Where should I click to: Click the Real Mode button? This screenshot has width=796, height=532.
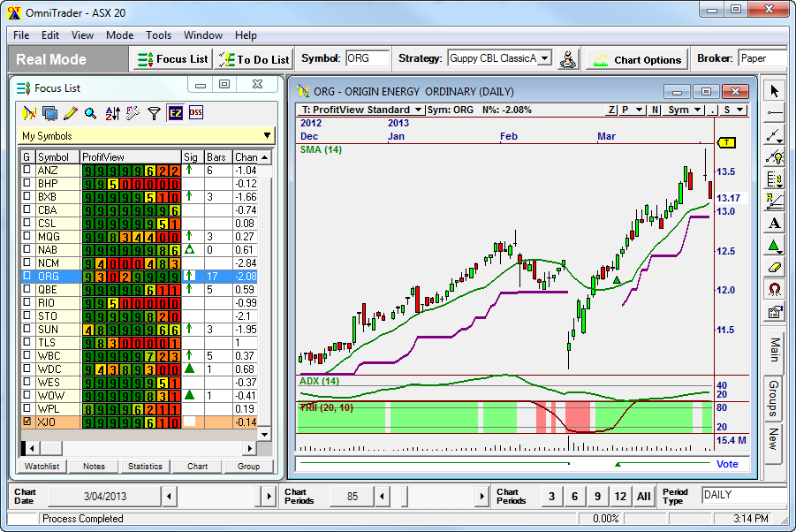pyautogui.click(x=69, y=59)
